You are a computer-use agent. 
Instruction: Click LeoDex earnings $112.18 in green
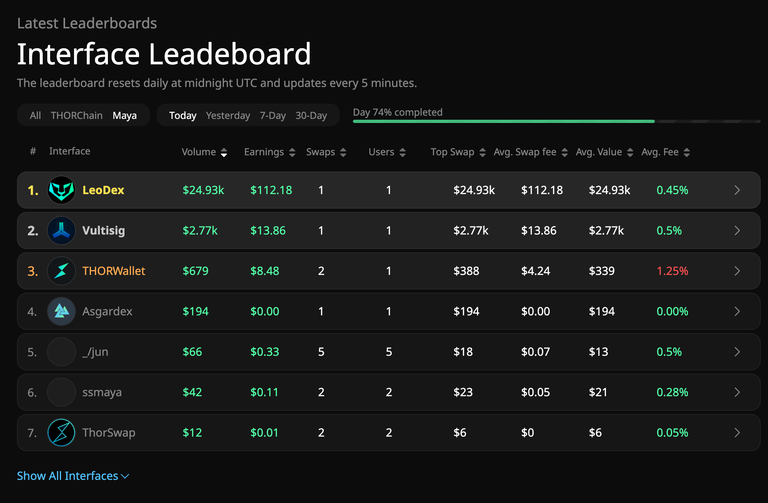[271, 190]
